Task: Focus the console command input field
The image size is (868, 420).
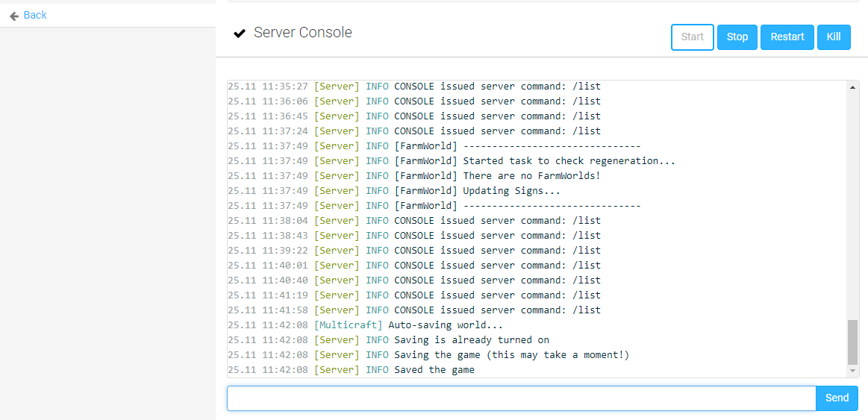Action: tap(521, 398)
